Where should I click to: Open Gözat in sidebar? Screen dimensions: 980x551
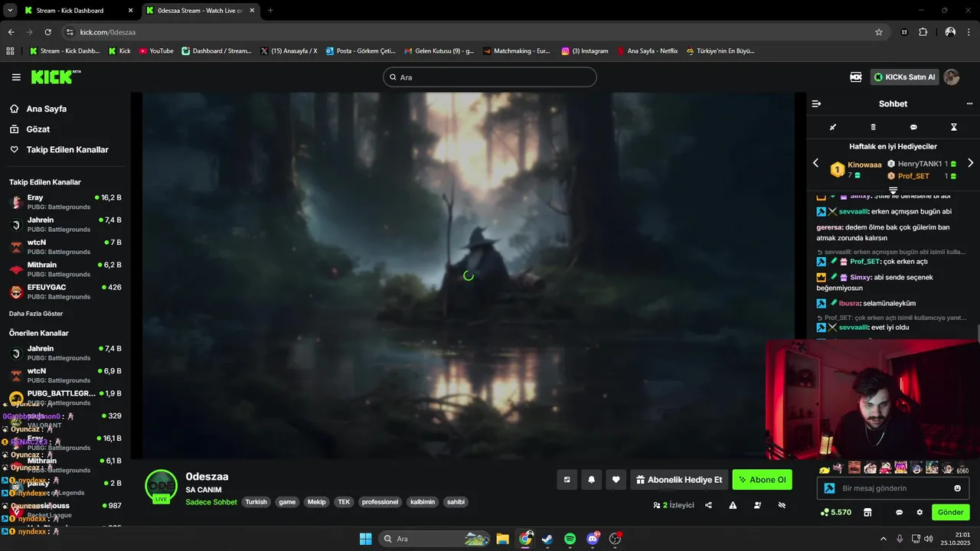click(x=38, y=129)
